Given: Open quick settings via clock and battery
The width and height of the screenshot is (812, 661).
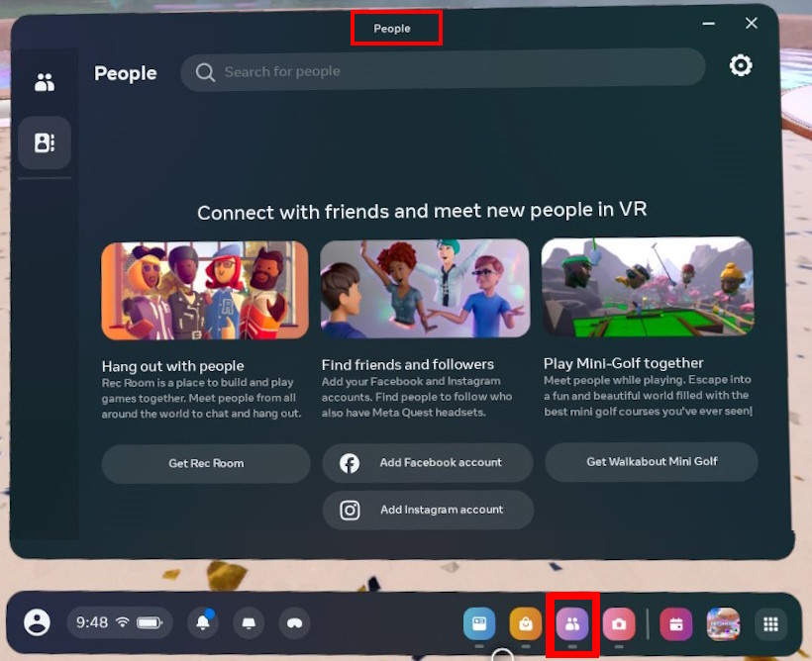Looking at the screenshot, I should click(x=119, y=622).
